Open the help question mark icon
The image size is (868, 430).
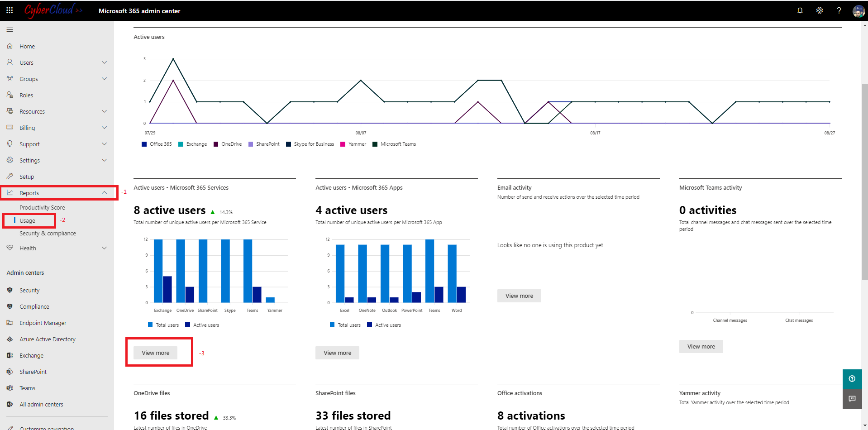(839, 10)
